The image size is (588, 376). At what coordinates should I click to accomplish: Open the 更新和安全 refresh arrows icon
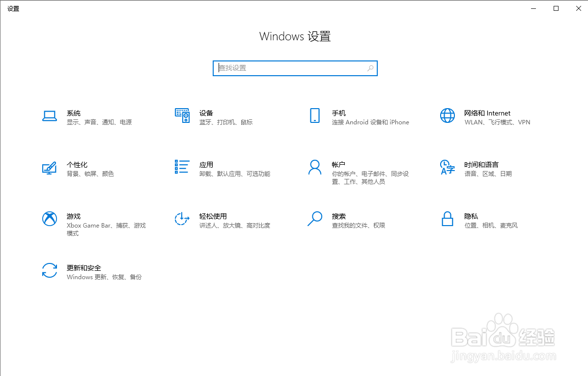(x=50, y=270)
